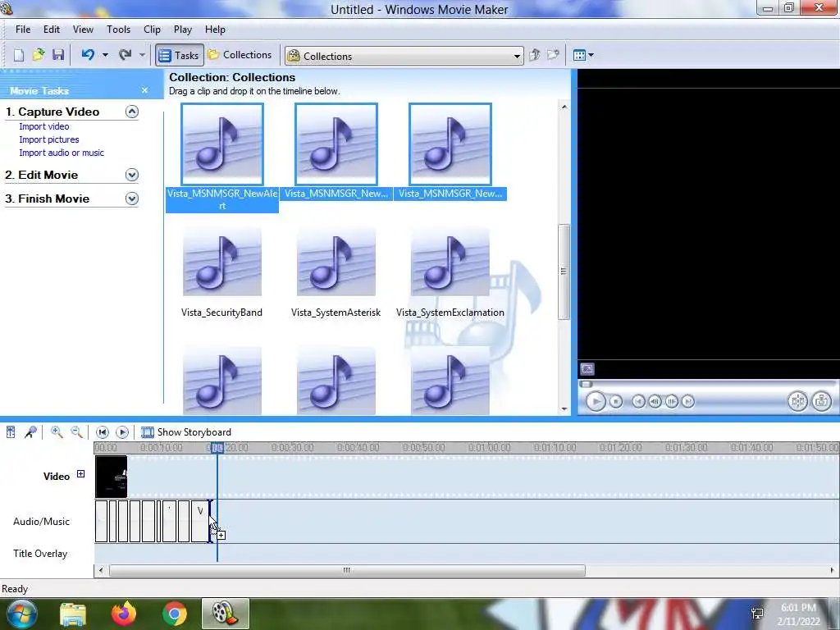Image resolution: width=840 pixels, height=630 pixels.
Task: Open the Clip menu
Action: 152,30
